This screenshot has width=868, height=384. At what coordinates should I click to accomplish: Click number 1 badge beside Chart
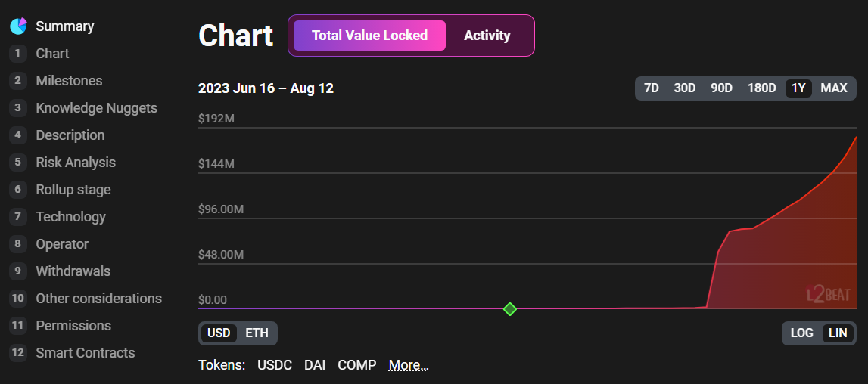coord(18,54)
